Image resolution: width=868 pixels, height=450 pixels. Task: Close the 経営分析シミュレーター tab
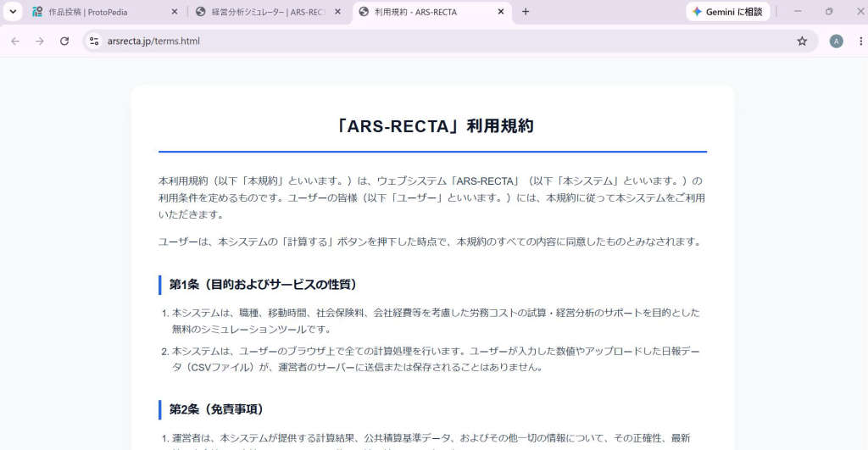337,12
